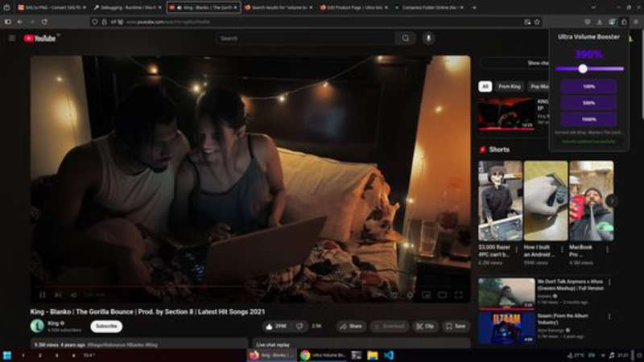Open the browser extensions puzzle icon
The image size is (644, 362).
[x=624, y=22]
